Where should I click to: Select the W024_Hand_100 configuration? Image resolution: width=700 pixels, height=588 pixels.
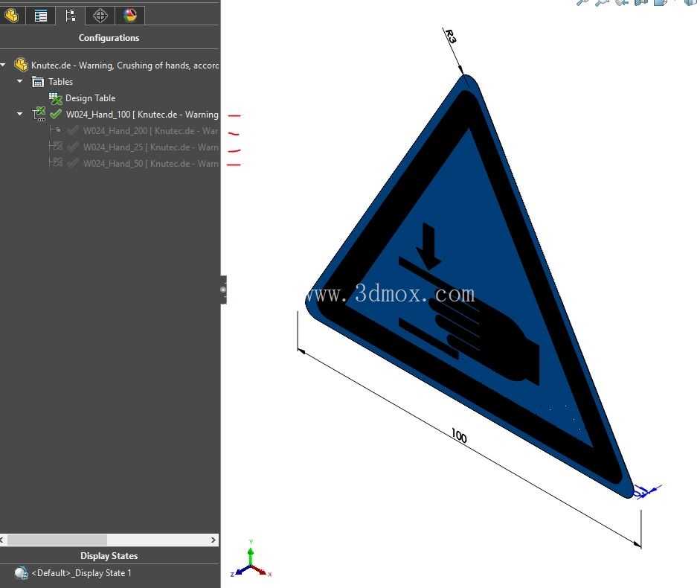142,115
